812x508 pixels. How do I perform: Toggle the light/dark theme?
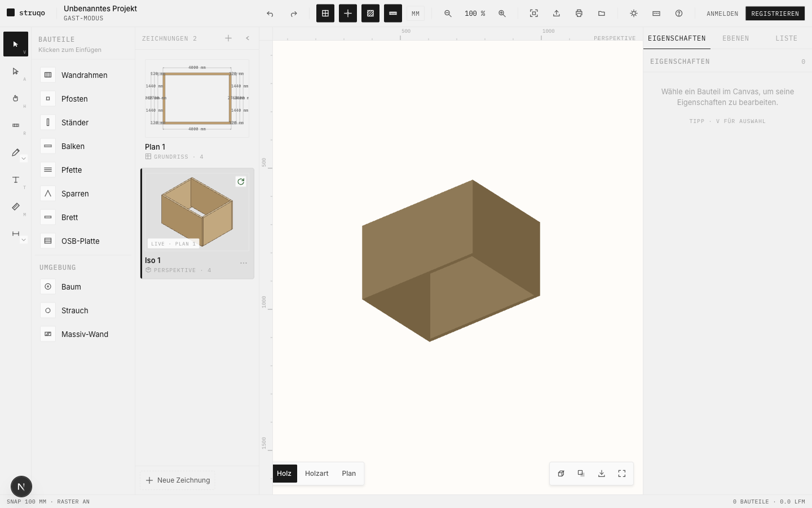coord(634,14)
